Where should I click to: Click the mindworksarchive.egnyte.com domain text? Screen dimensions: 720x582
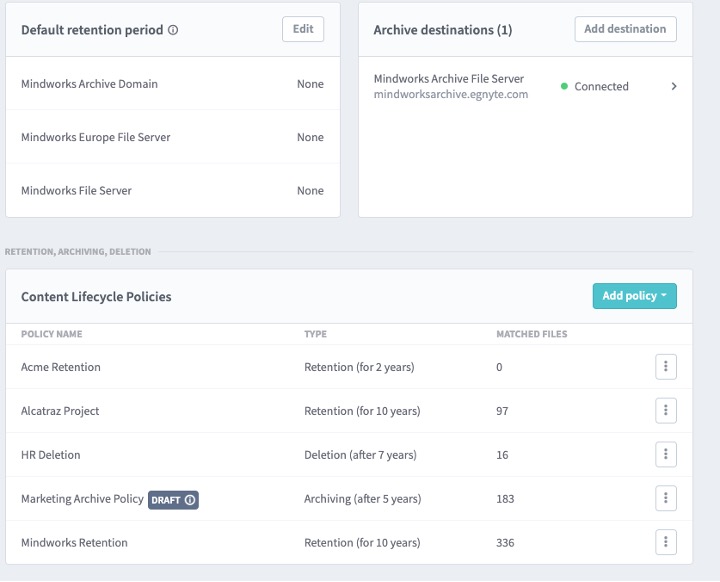pos(451,94)
